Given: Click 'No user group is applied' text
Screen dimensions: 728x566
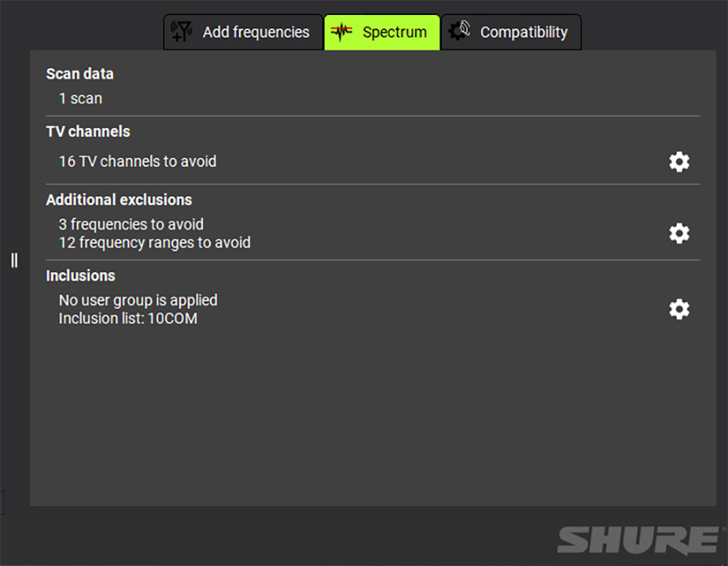Looking at the screenshot, I should pyautogui.click(x=138, y=300).
